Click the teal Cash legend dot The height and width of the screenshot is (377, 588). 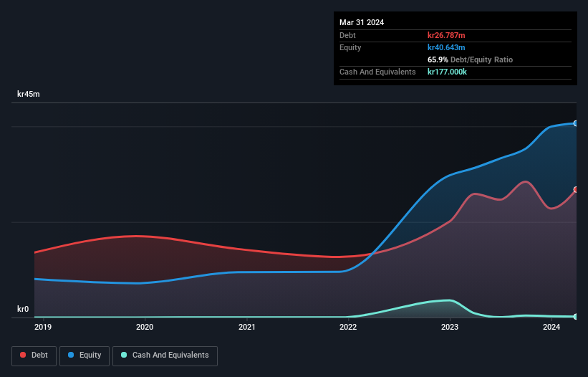tap(124, 355)
